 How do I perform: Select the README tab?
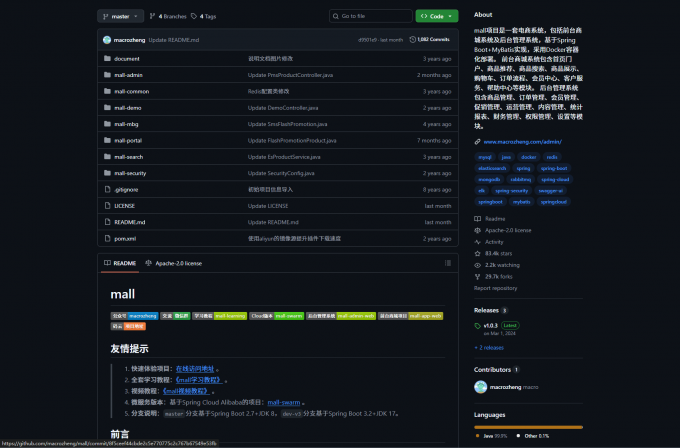pos(120,263)
